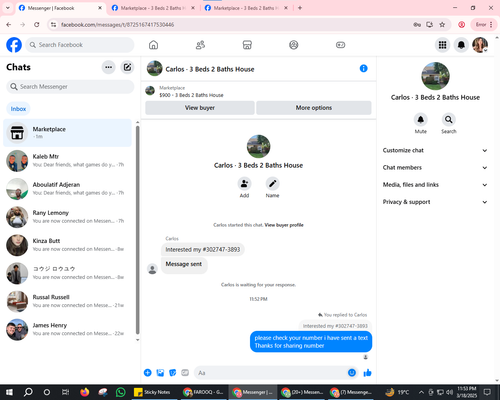Send a thumbs up like
Screen dimensions: 500x400
(367, 373)
